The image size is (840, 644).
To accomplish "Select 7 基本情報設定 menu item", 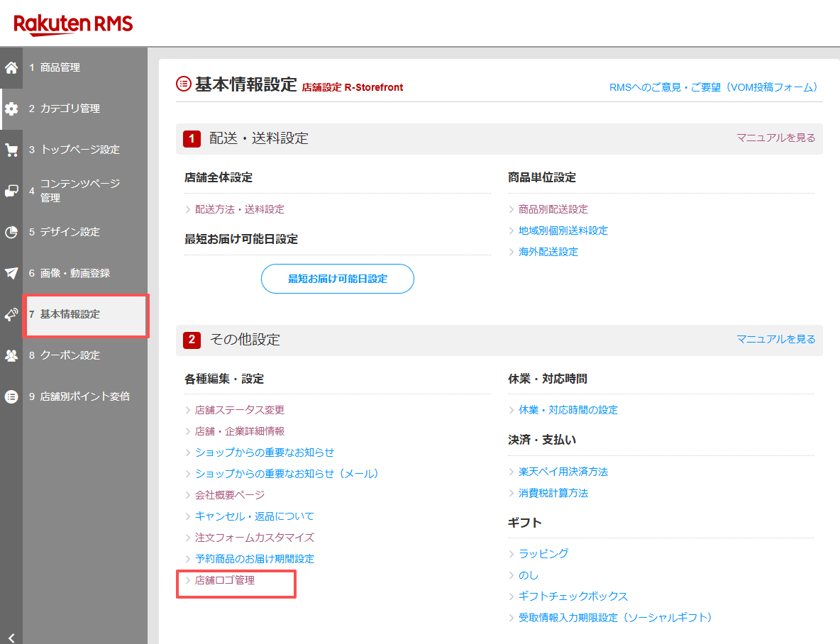I will pos(86,314).
